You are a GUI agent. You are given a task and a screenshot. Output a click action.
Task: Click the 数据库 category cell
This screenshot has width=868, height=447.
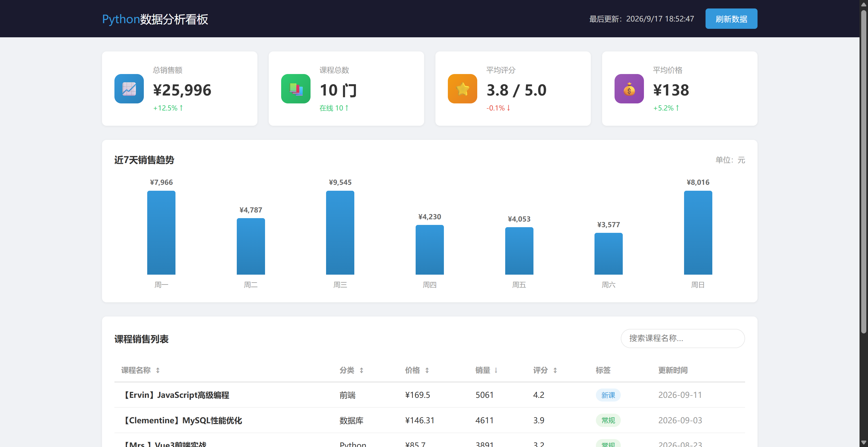coord(351,420)
